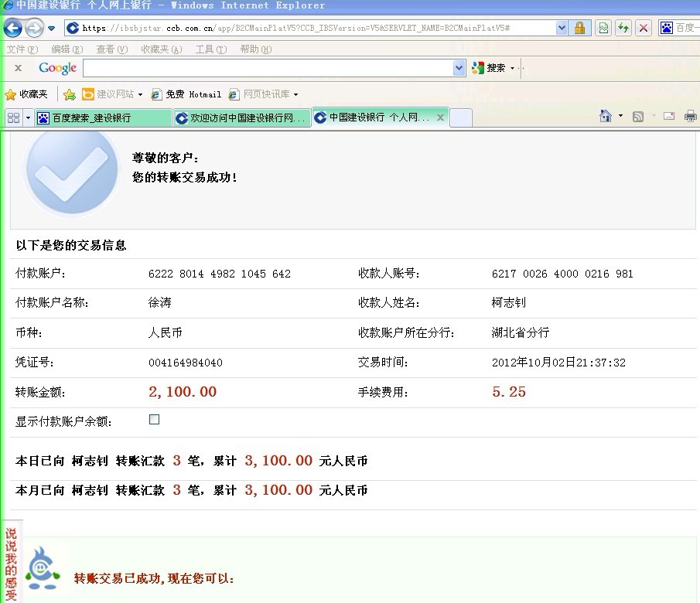Click the security padlock icon in address bar

click(579, 29)
